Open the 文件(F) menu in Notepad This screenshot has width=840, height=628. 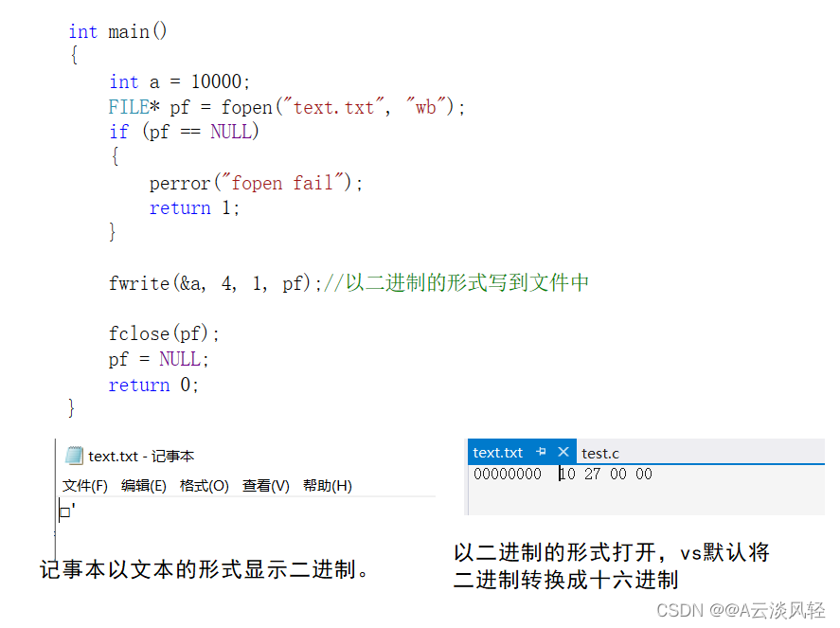tap(83, 486)
